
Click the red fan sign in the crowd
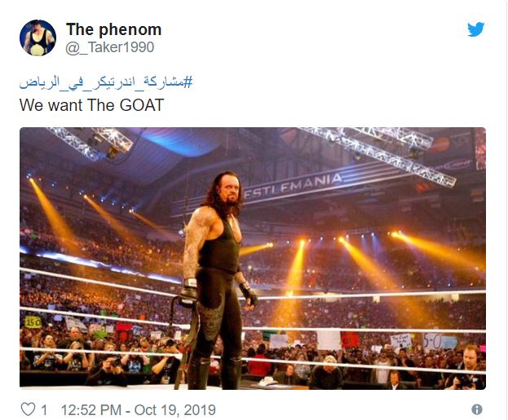click(x=349, y=338)
